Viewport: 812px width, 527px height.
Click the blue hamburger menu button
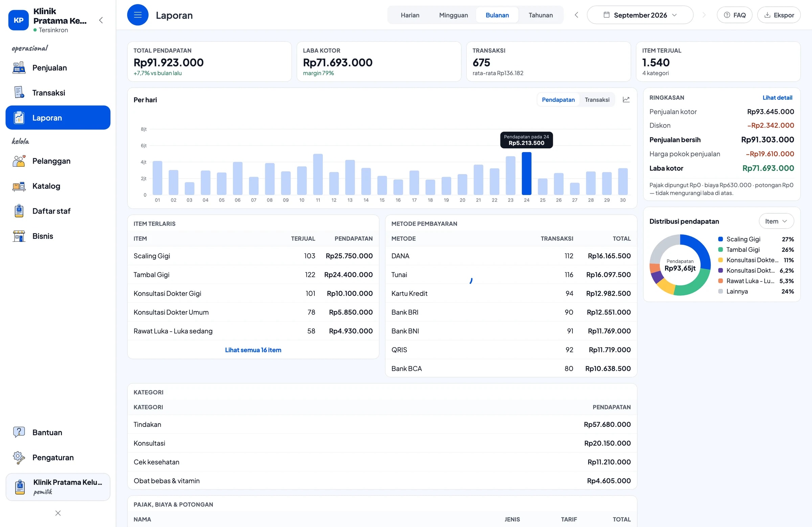click(x=138, y=15)
